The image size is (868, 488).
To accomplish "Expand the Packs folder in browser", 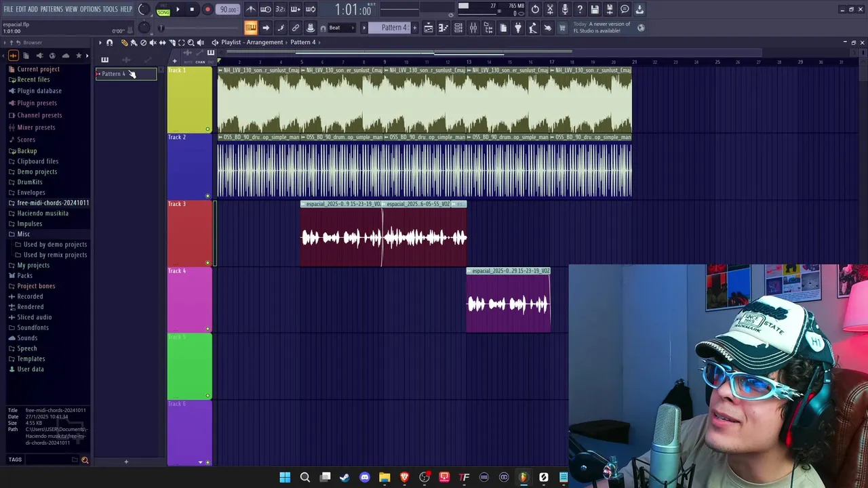I will pyautogui.click(x=24, y=276).
